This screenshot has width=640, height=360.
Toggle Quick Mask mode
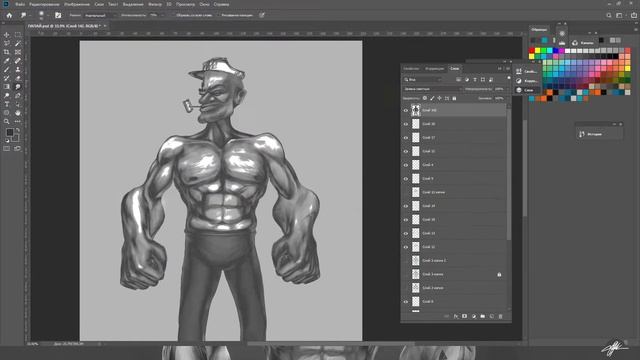pyautogui.click(x=7, y=149)
